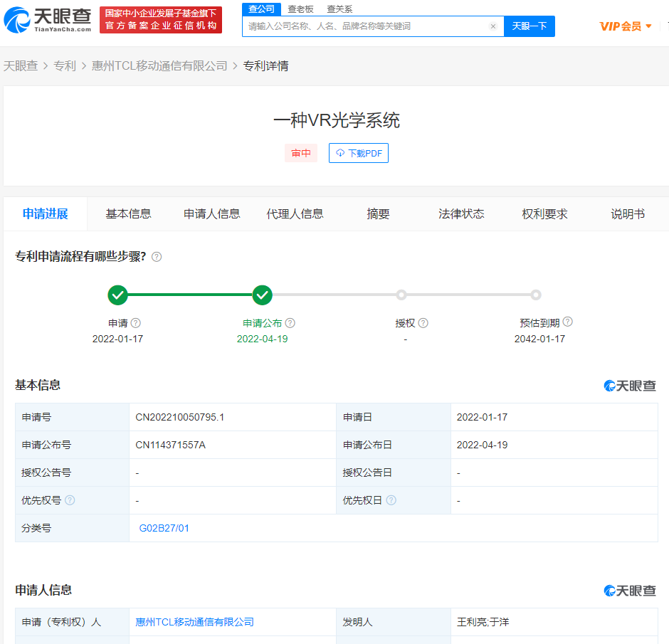This screenshot has width=669, height=644.
Task: Go to 天眼查 breadcrumb link
Action: pyautogui.click(x=21, y=65)
